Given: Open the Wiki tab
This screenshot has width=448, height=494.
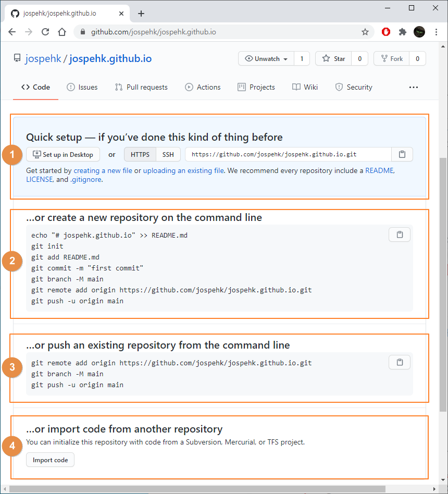Looking at the screenshot, I should 305,87.
